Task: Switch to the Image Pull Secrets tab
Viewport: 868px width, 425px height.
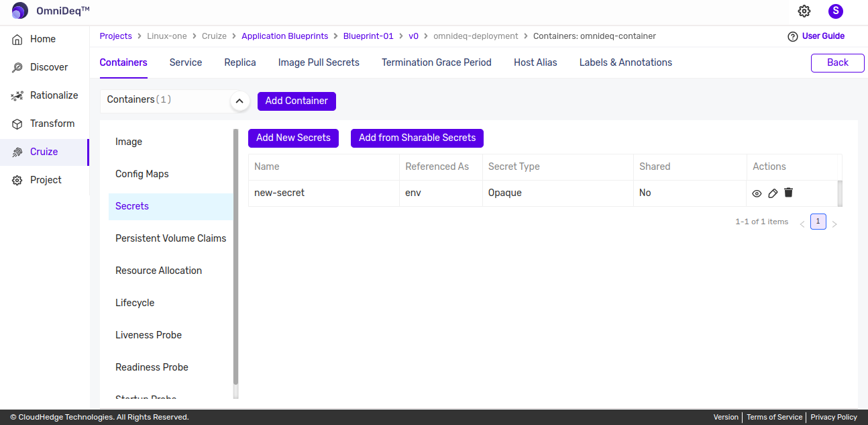Action: [x=319, y=62]
